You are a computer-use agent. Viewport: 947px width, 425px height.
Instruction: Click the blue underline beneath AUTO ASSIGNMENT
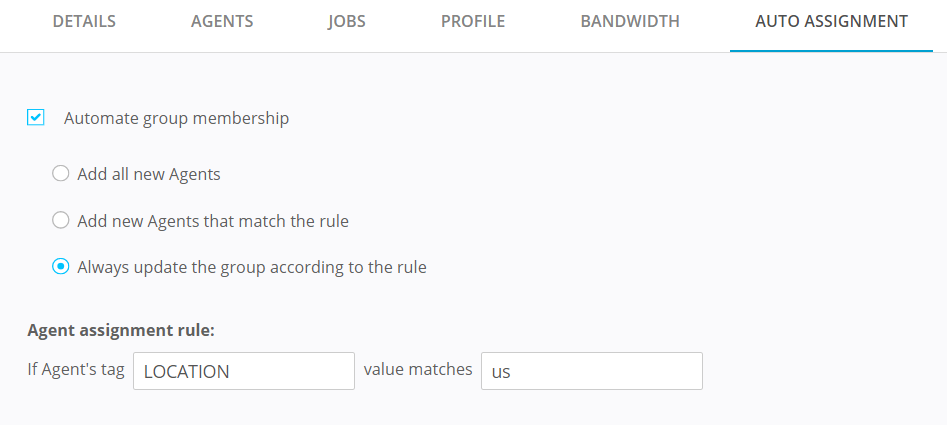(x=831, y=51)
